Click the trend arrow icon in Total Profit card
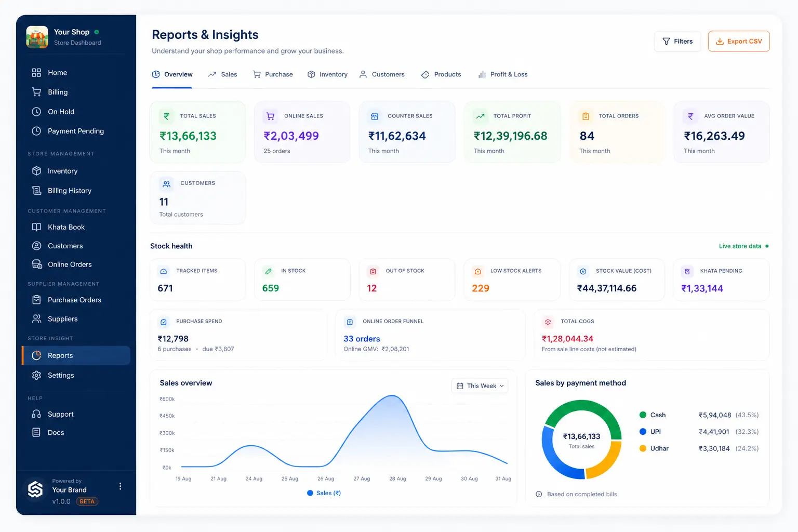Screen dimensions: 798x532 tap(481, 116)
